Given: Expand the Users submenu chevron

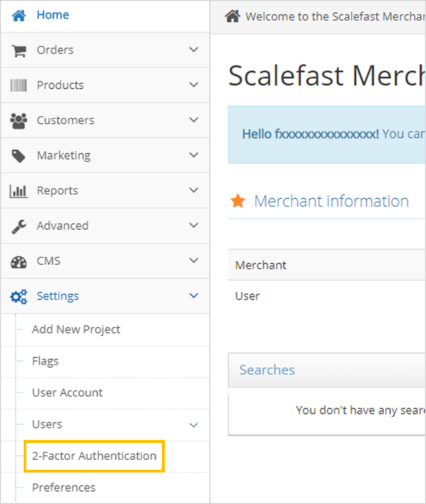Looking at the screenshot, I should coord(194,425).
